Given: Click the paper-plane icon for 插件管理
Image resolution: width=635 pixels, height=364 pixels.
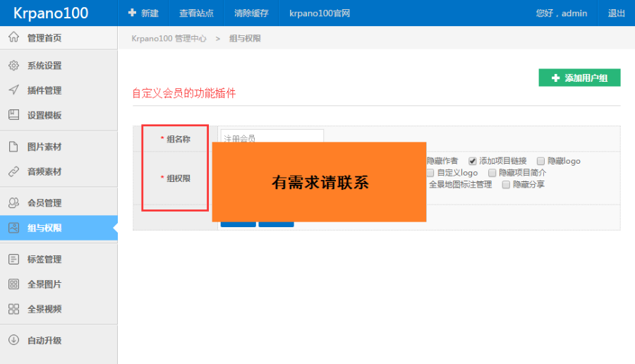Looking at the screenshot, I should tap(14, 90).
